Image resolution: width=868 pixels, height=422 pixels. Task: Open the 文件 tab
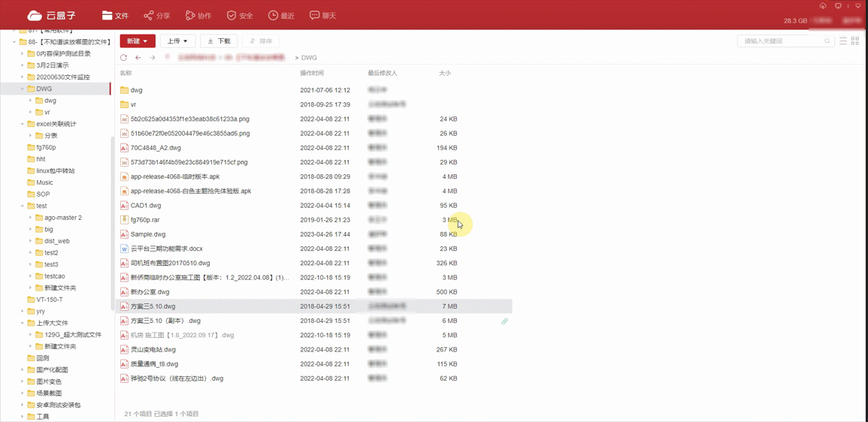(115, 16)
